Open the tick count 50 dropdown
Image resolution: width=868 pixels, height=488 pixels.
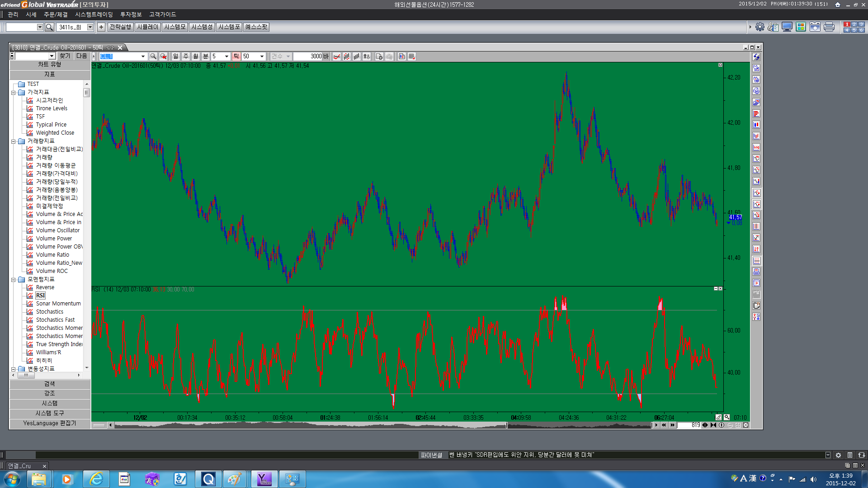(x=262, y=56)
